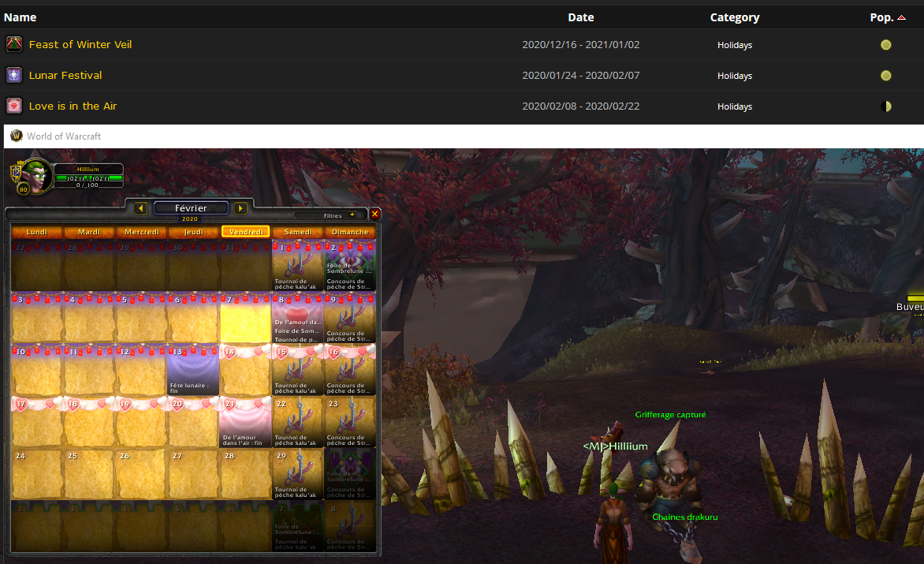Close the calendar with the red X
This screenshot has height=564, width=924.
point(374,214)
